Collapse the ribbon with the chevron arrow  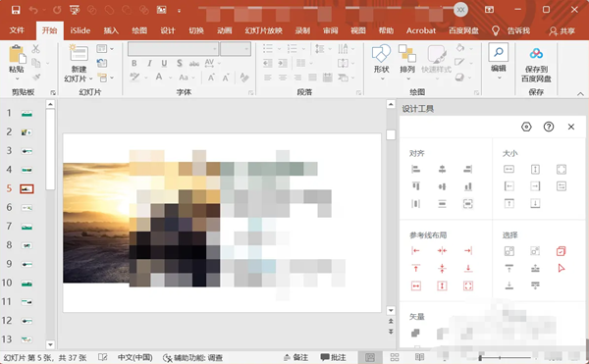(x=580, y=94)
